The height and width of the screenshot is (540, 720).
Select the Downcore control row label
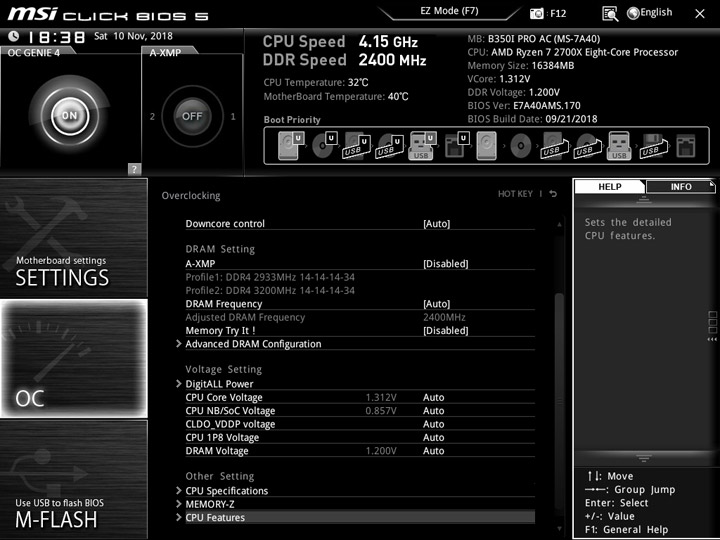coord(225,224)
